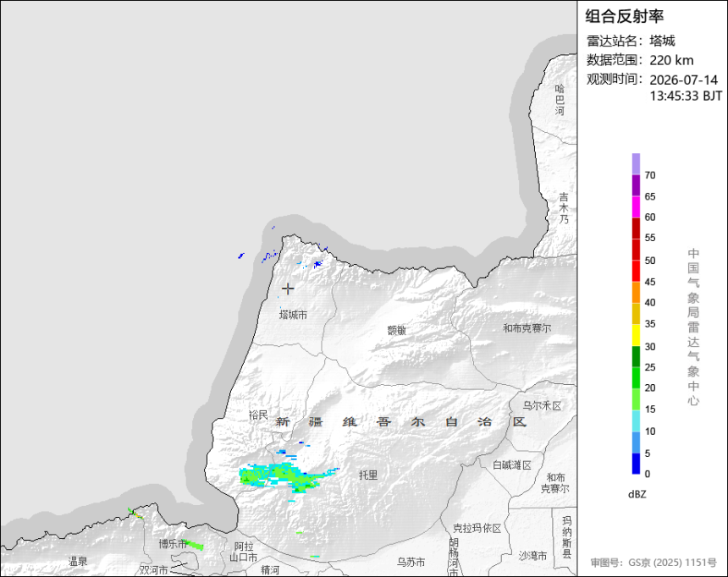
Task: Click the yellow 30-35 dBZ legend swatch
Action: click(x=636, y=335)
